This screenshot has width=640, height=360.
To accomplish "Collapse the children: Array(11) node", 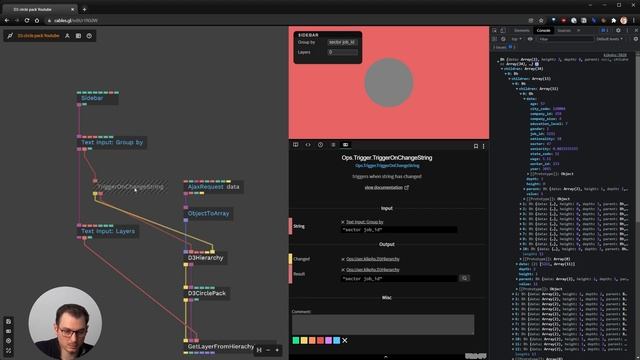I will click(517, 89).
